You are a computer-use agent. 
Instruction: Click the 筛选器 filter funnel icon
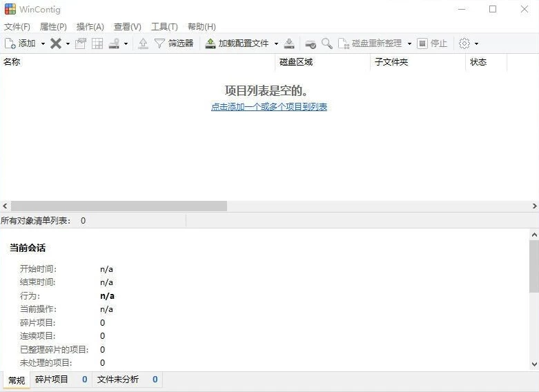[x=159, y=43]
